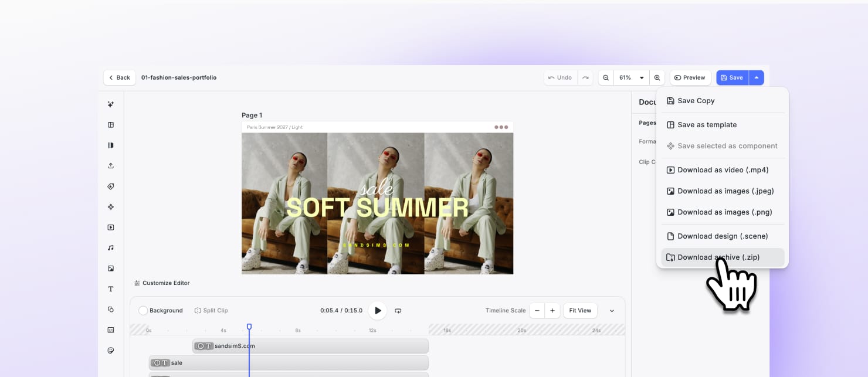868x377 pixels.
Task: Open the components diamond icon panel
Action: [x=111, y=207]
